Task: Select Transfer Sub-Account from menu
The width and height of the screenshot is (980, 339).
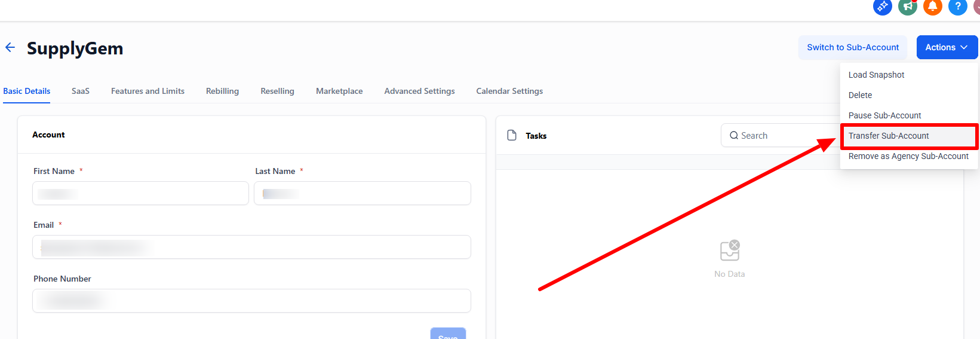Action: coord(889,136)
